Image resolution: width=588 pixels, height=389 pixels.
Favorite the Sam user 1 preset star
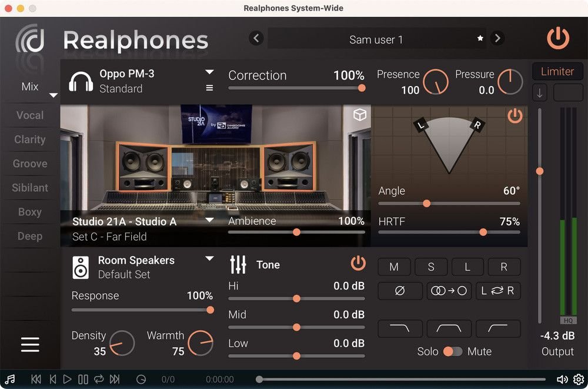480,38
